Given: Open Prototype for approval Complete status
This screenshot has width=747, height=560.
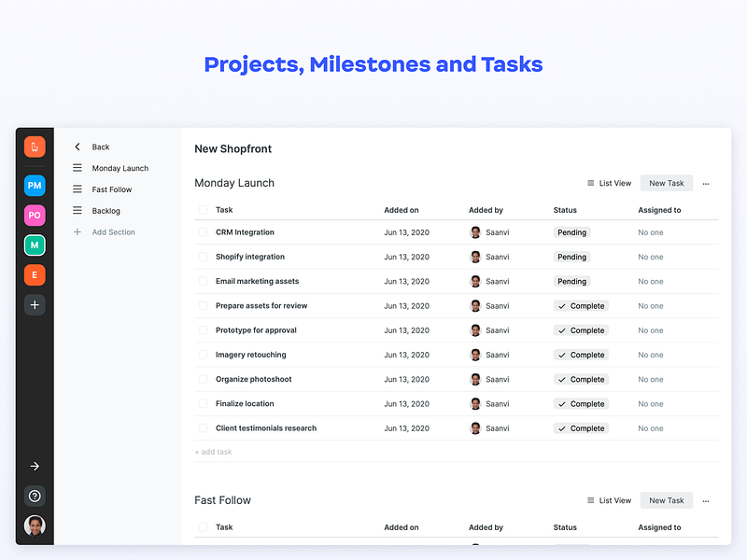Looking at the screenshot, I should click(581, 330).
